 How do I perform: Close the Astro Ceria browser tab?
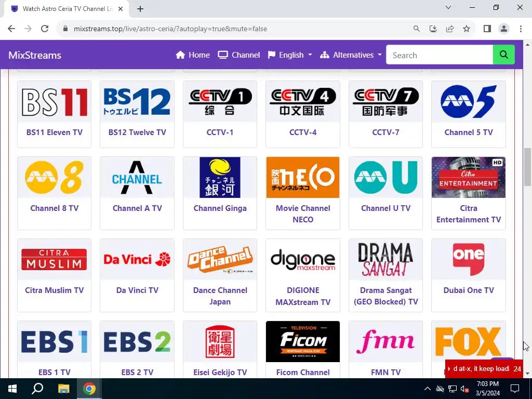121,9
